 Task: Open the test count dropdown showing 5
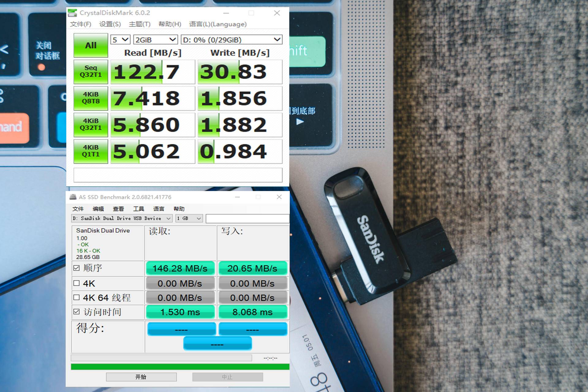click(120, 40)
